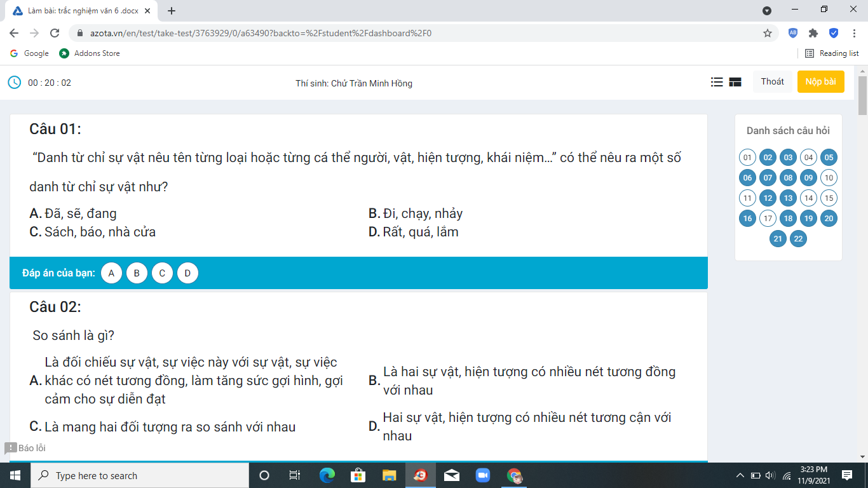Image resolution: width=868 pixels, height=488 pixels.
Task: Jump to question 01 in list
Action: tap(747, 158)
